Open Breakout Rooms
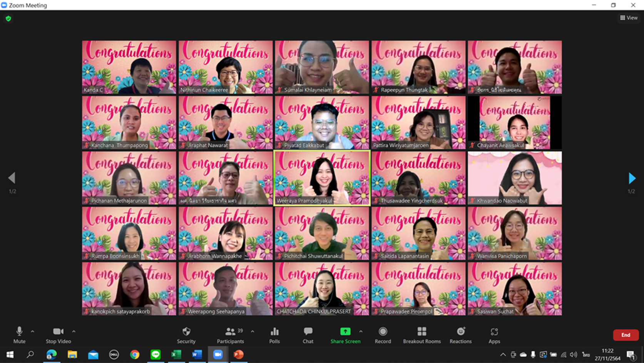Viewport: 644px width, 363px height. [422, 335]
